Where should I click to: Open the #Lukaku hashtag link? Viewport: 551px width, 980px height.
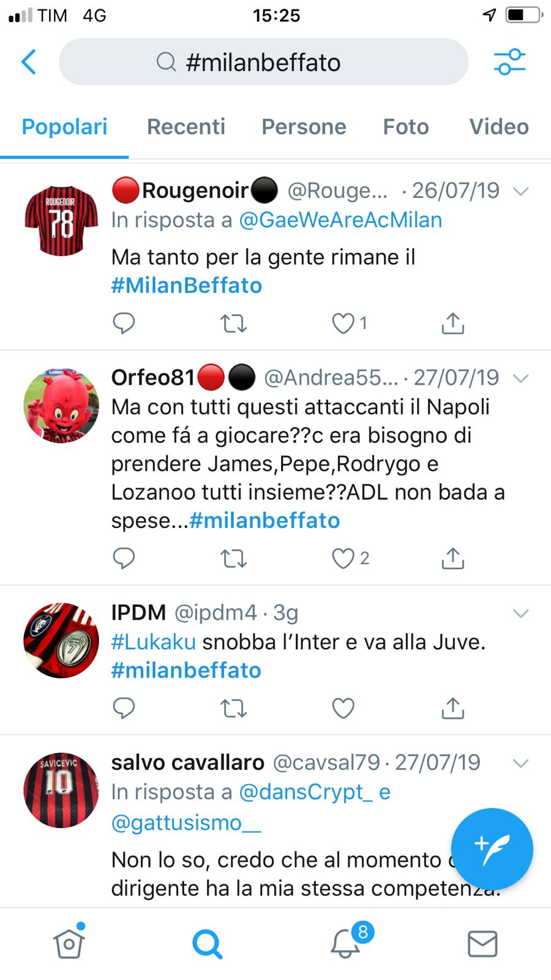click(x=154, y=642)
